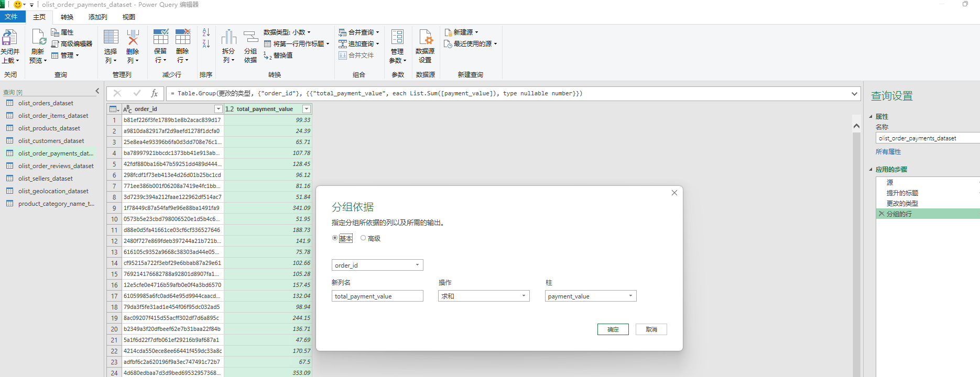Viewport: 980px width, 377px height.
Task: Open 数据类型: 小数 dropdown
Action: [x=287, y=32]
